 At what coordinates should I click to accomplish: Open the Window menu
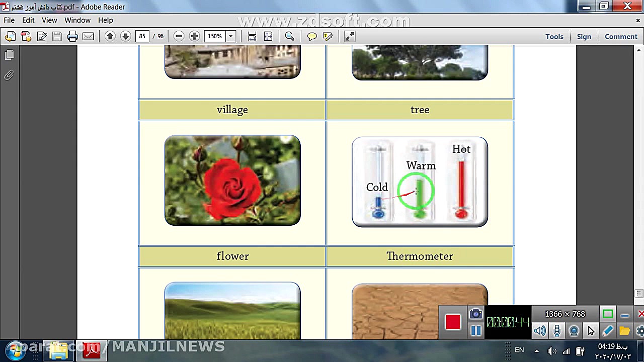[x=77, y=20]
